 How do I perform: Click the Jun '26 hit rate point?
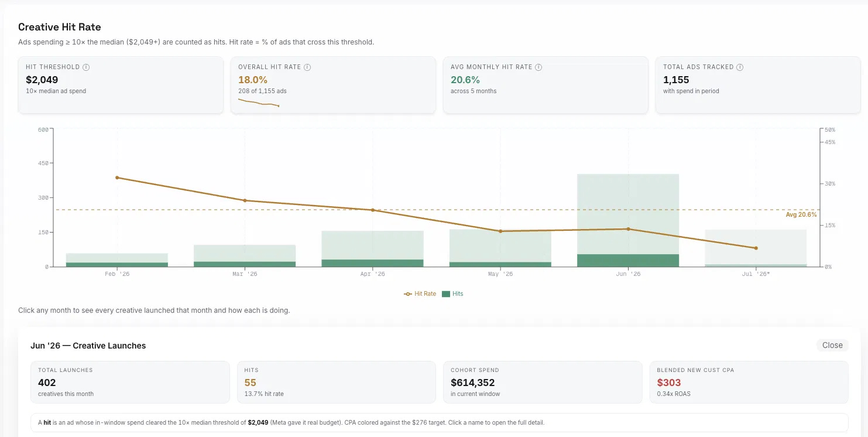(x=628, y=229)
